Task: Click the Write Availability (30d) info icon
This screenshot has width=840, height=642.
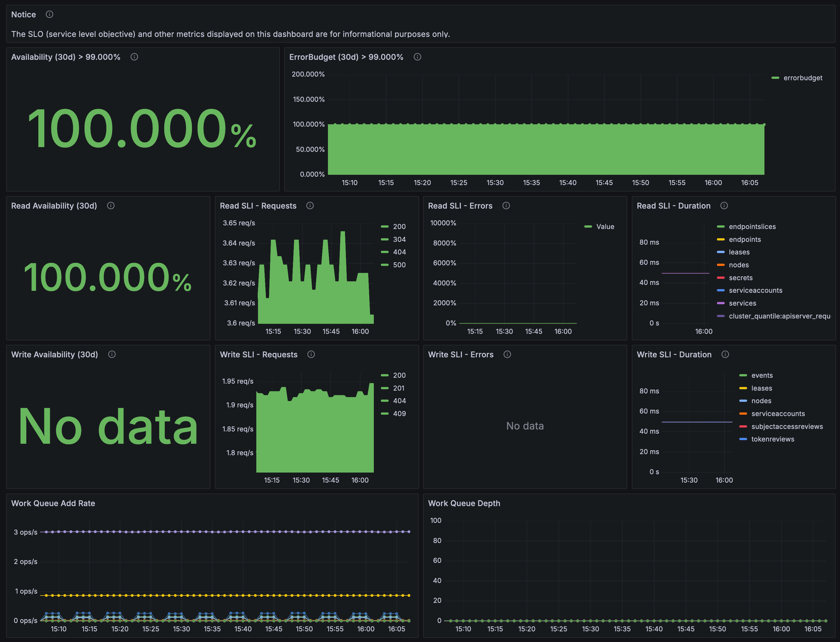Action: point(112,354)
